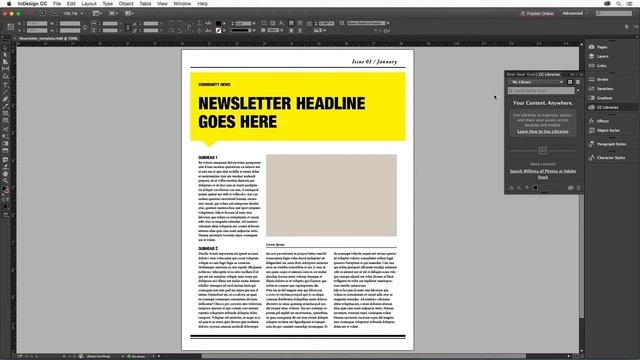Viewport: 640px width, 360px height.
Task: Click the Newsletter_template.indd document tab
Action: [x=48, y=38]
